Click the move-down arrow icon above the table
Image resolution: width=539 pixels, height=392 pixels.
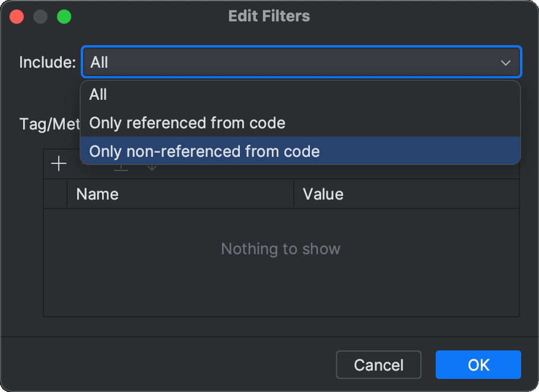[x=152, y=168]
